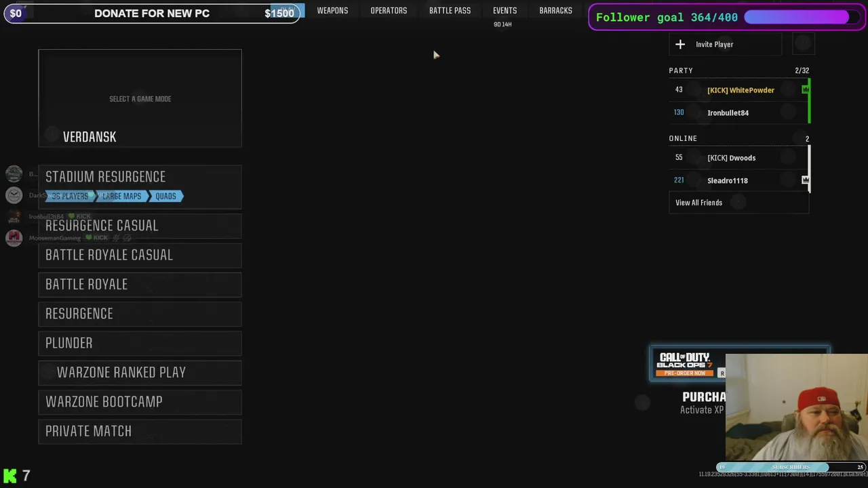The width and height of the screenshot is (868, 488).
Task: Click the 9D 14H event timer
Action: click(502, 24)
